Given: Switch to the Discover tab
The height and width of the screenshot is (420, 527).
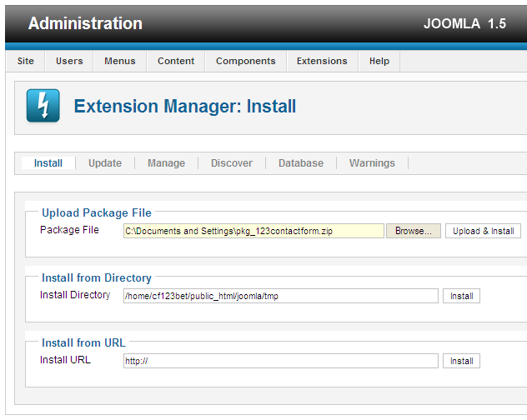Looking at the screenshot, I should click(231, 163).
